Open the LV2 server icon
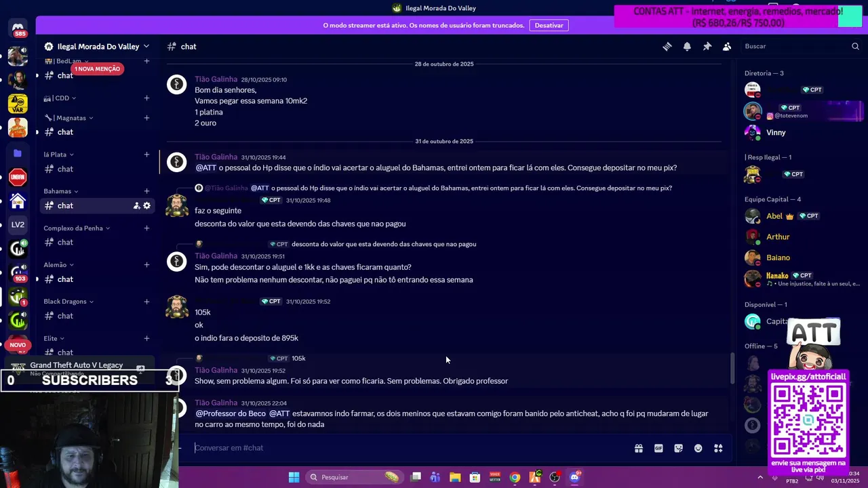The image size is (868, 488). 18,225
